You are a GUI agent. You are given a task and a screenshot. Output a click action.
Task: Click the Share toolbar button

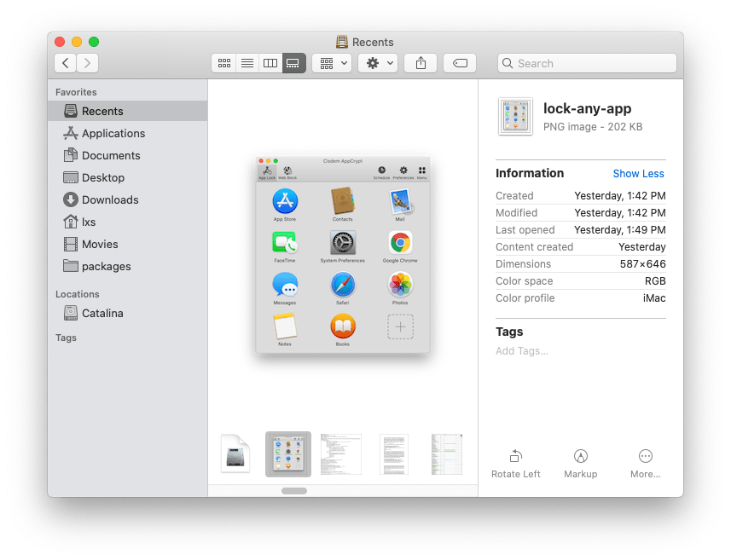point(421,63)
